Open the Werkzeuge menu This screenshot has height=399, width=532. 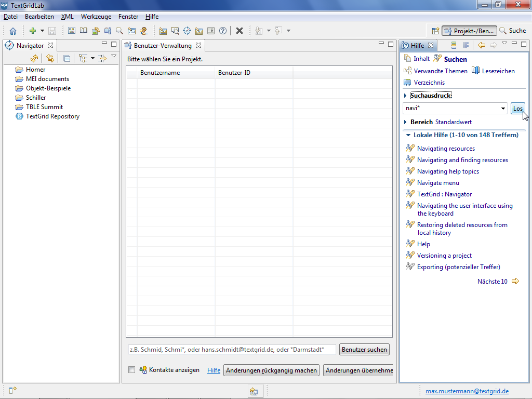96,17
